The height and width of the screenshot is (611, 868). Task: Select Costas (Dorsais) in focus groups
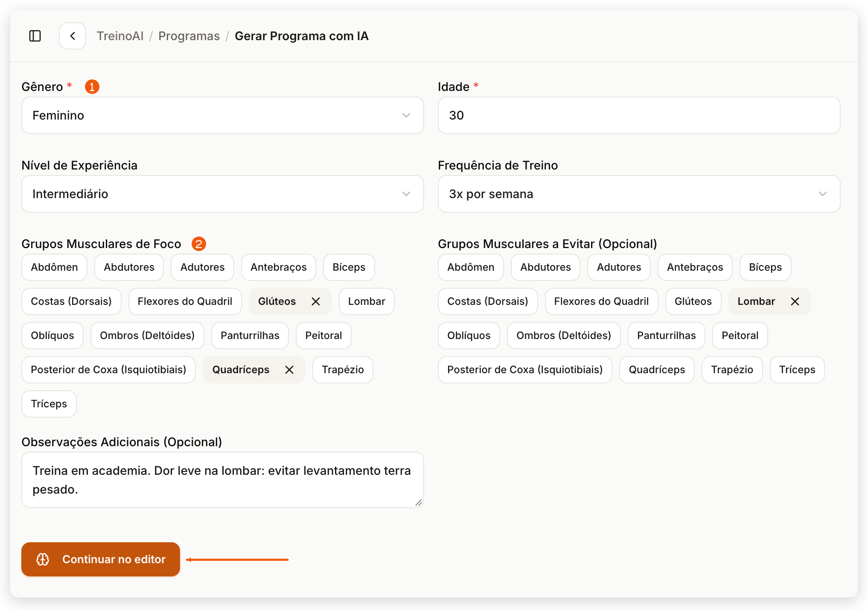click(71, 301)
